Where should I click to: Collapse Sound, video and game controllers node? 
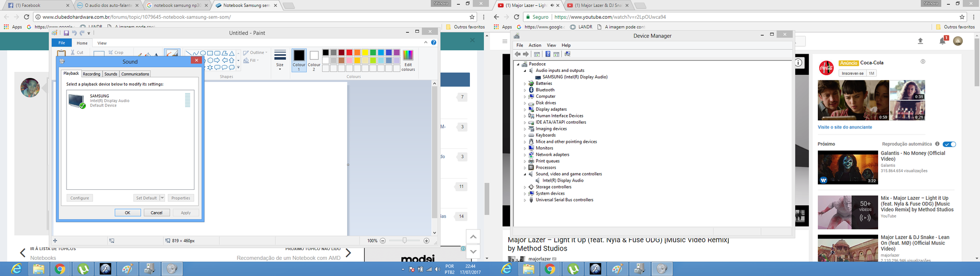(525, 174)
